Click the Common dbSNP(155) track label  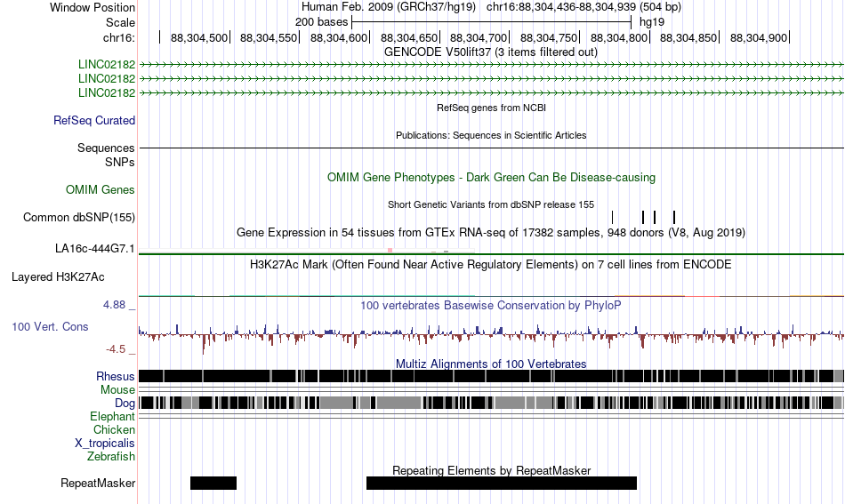click(x=78, y=218)
